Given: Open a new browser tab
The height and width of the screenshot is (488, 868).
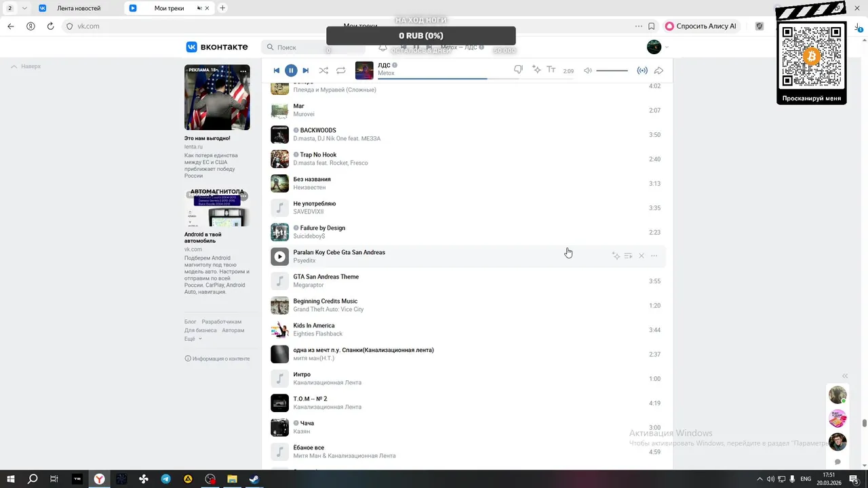Looking at the screenshot, I should [222, 8].
